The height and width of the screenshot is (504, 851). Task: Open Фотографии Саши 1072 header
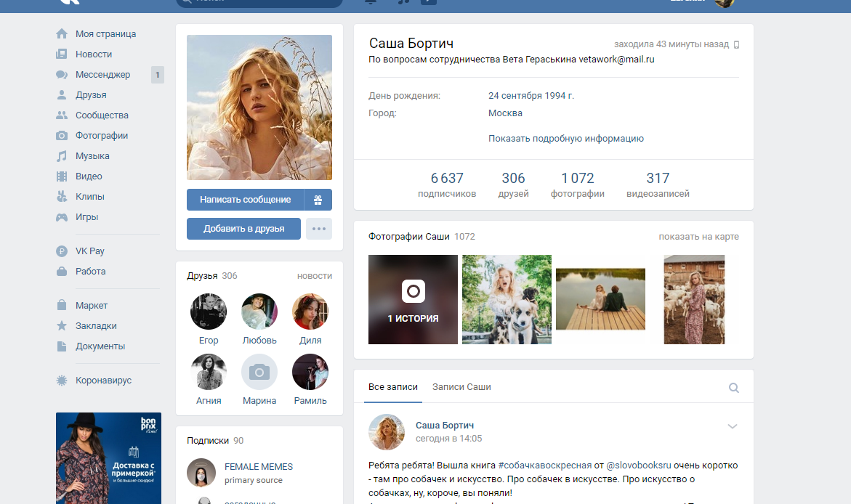click(x=422, y=237)
